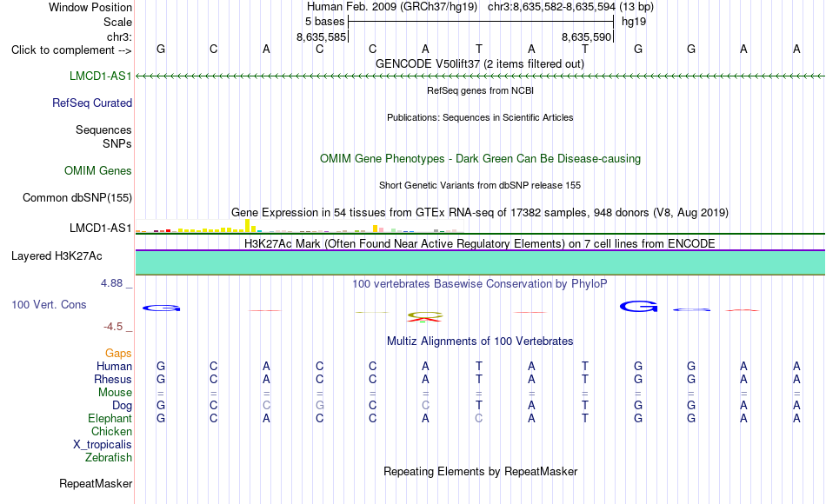Click the '5 bases' scale label
Screen dimensions: 826x504
pyautogui.click(x=324, y=22)
